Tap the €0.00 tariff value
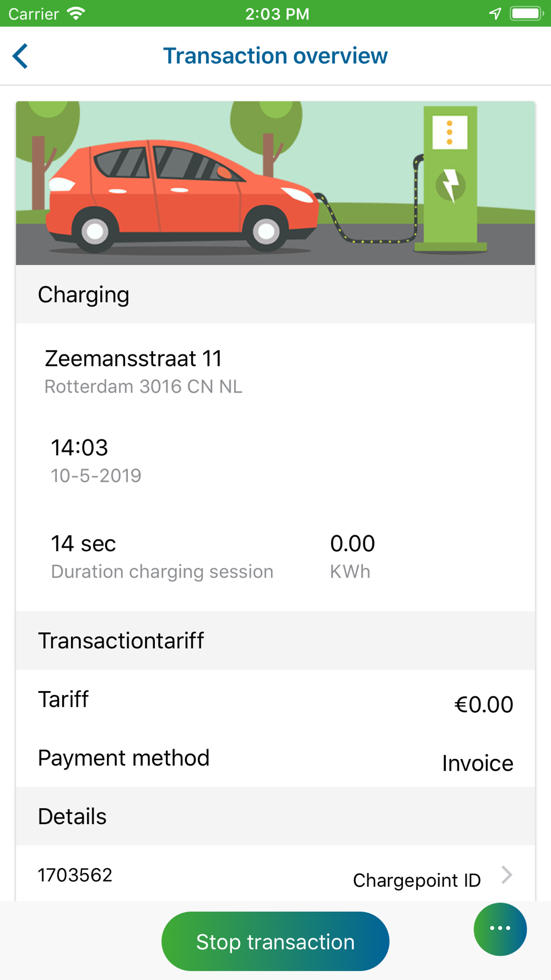This screenshot has width=551, height=980. tap(483, 704)
